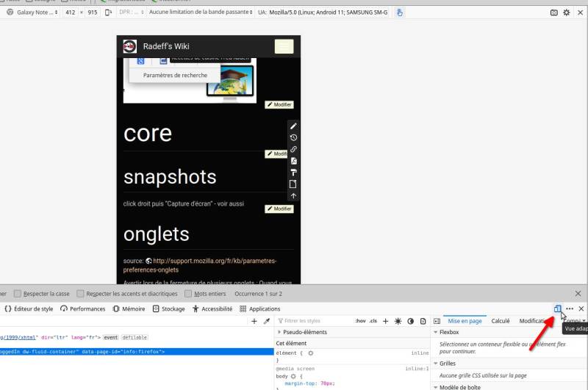Click Filtrer les styles input field

(315, 321)
